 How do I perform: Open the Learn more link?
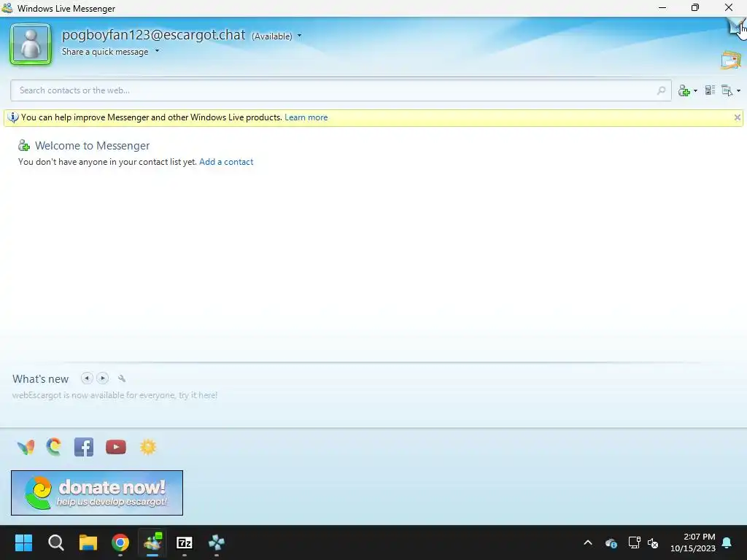[306, 117]
